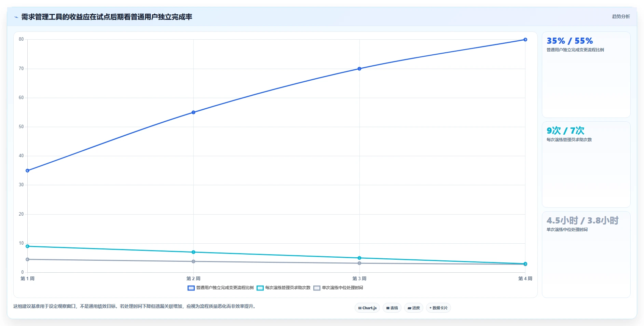Viewport: 644px width, 326px height.
Task: Click the card caption 普通用户独立完成变更流程比例
Action: pos(575,50)
